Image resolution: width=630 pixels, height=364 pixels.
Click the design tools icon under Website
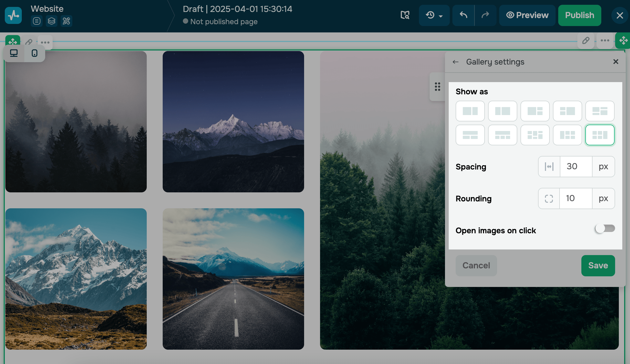point(66,21)
